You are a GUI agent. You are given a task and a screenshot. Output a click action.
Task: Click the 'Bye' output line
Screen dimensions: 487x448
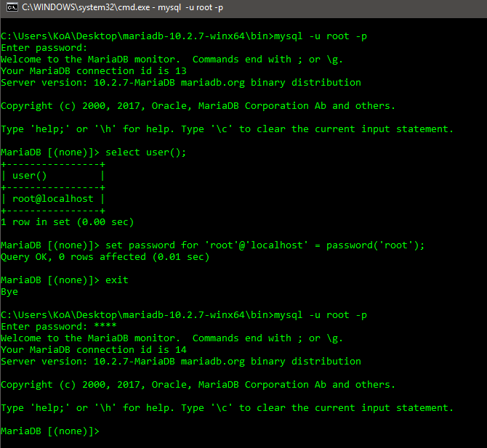click(x=9, y=292)
